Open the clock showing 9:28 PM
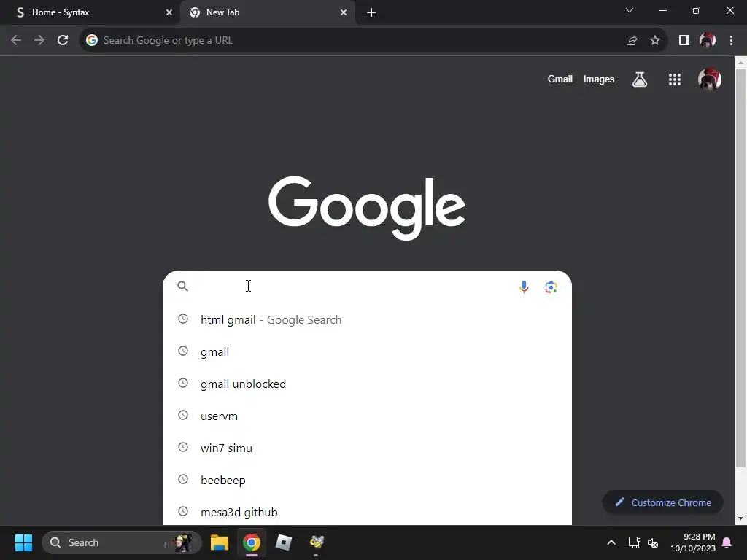 (693, 542)
